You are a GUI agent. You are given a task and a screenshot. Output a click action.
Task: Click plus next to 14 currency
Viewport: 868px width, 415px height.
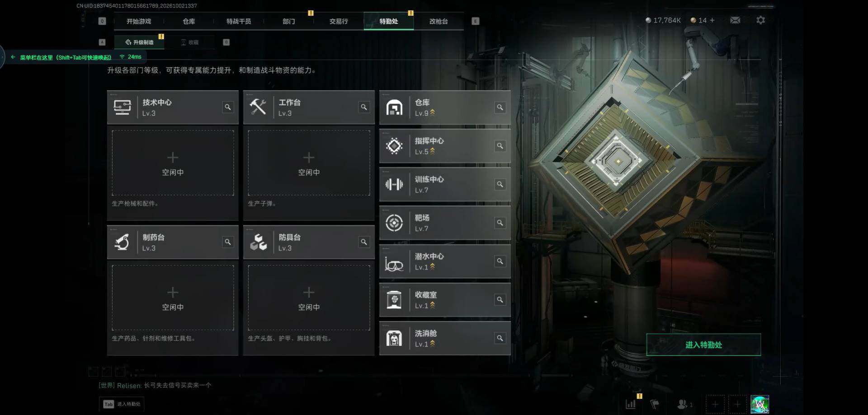712,20
